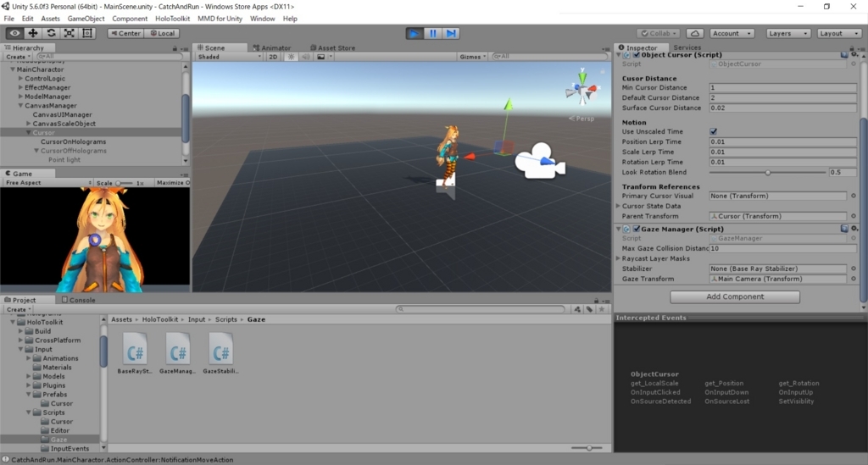Toggle Local handle rotation button

163,33
